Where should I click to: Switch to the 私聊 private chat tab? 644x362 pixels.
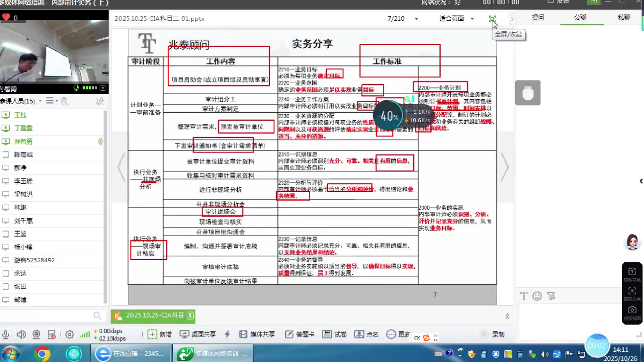click(x=623, y=17)
